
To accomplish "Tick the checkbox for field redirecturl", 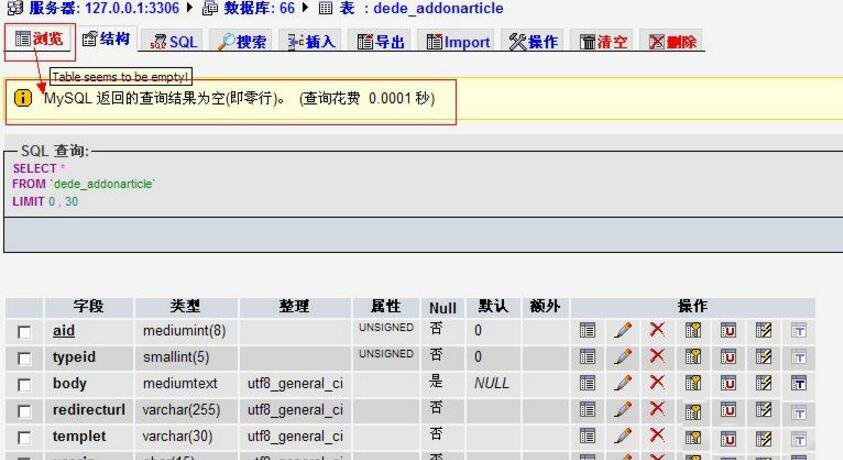I will [24, 411].
